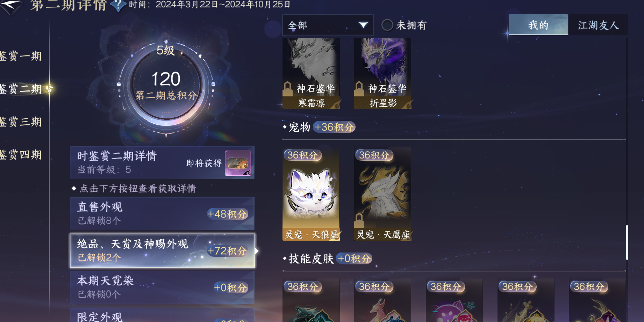Select the 灵宠·天狼星 pet card

[311, 194]
